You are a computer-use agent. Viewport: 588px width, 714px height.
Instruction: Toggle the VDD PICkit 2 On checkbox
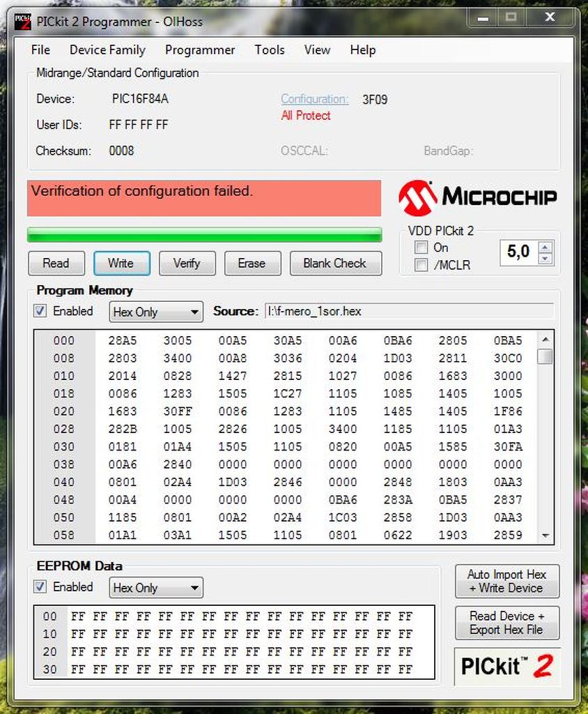click(x=421, y=248)
